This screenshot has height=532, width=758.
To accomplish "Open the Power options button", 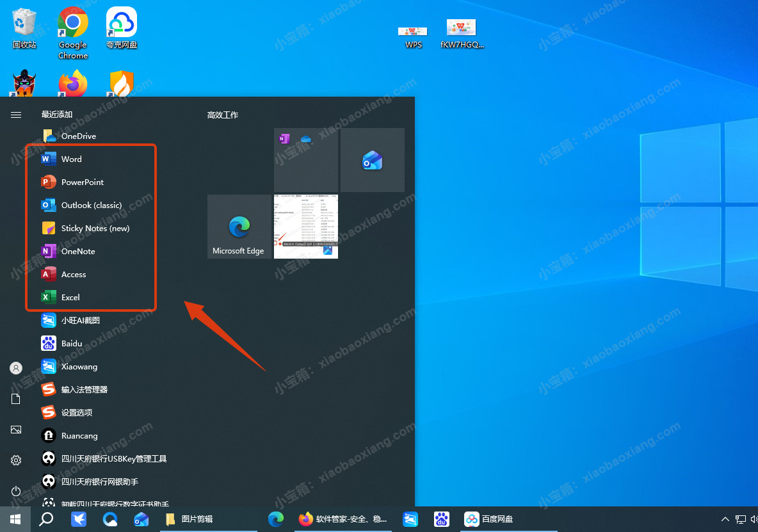I will (16, 491).
